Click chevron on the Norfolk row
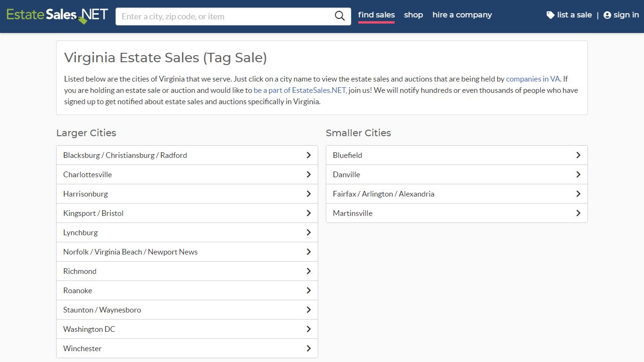Viewport: 644px width, 362px height. click(308, 252)
